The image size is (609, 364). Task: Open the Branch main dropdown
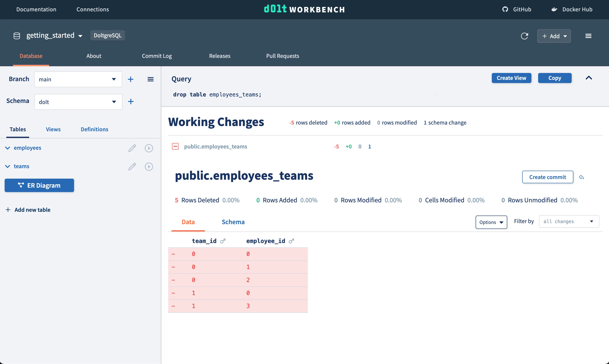click(x=78, y=79)
